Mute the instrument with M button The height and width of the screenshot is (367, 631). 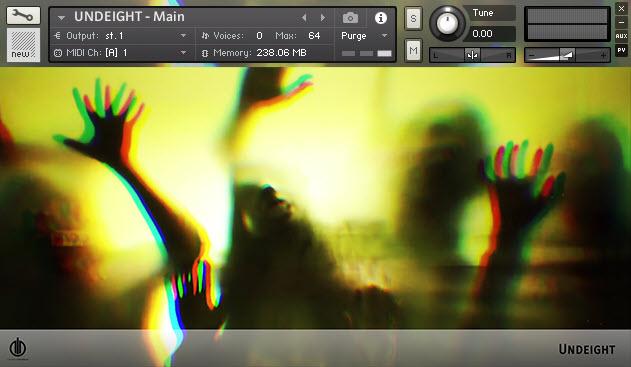(413, 50)
